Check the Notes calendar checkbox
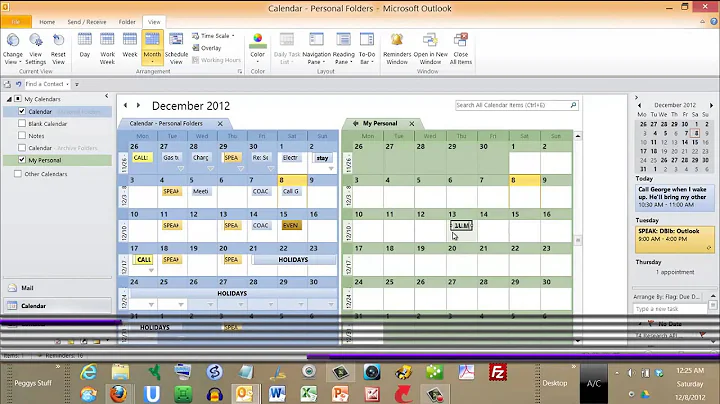This screenshot has width=720, height=404. [x=22, y=135]
